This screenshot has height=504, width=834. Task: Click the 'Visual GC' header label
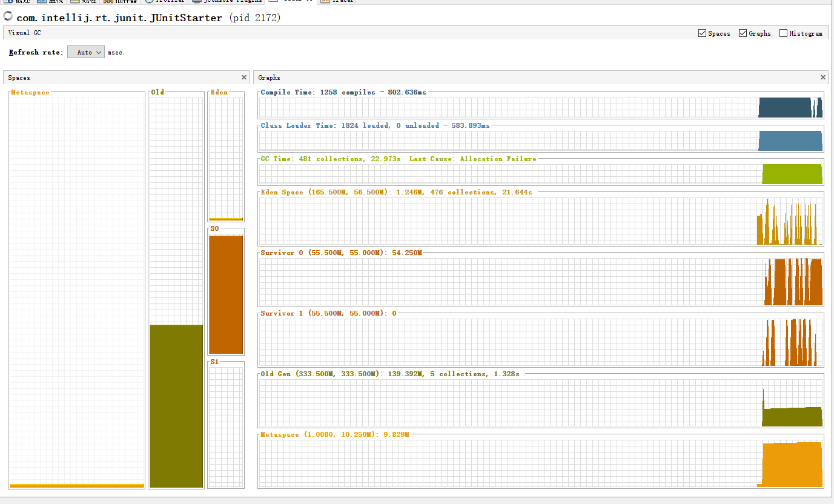coord(25,33)
